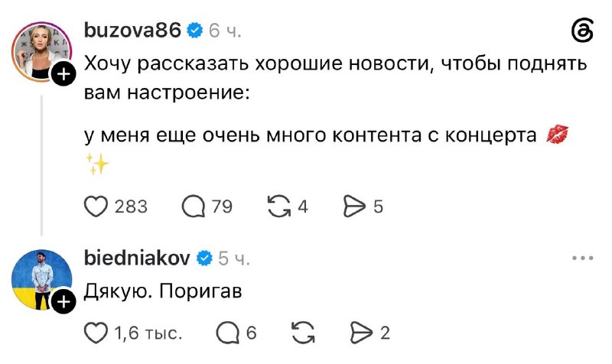Open comments on buzova86 post showing 79
The height and width of the screenshot is (364, 612).
tap(194, 206)
